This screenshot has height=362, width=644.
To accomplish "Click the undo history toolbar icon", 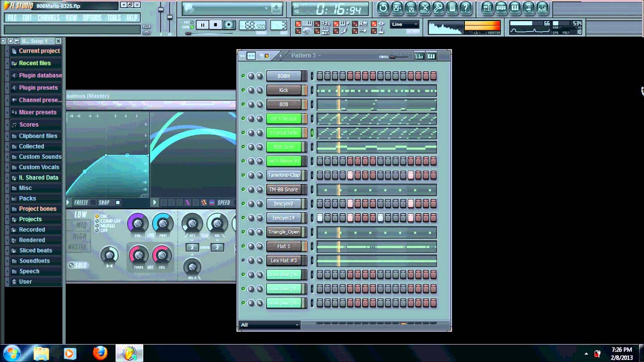I will [383, 8].
